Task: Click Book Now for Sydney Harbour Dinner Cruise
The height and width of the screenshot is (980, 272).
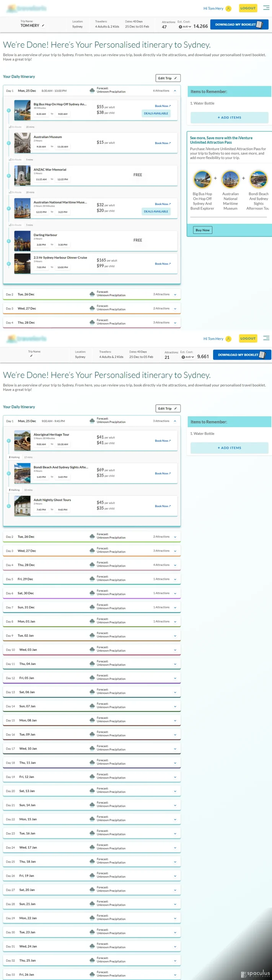Action: [x=163, y=264]
